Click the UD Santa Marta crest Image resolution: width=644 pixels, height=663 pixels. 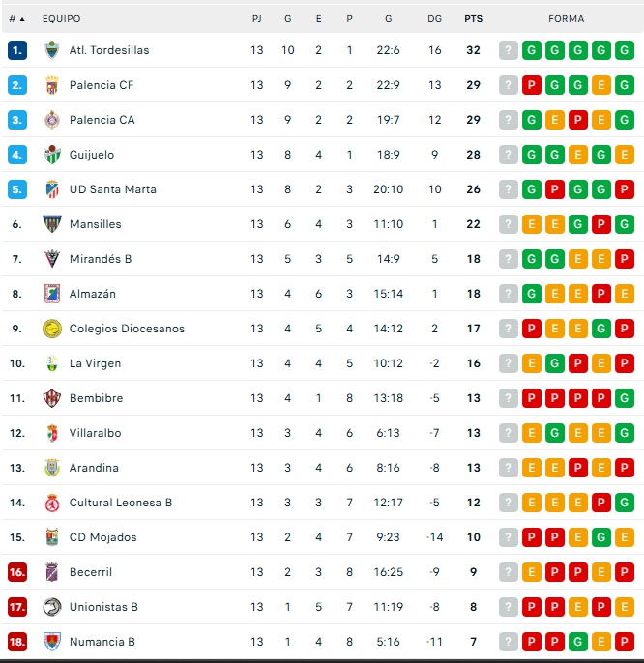52,189
